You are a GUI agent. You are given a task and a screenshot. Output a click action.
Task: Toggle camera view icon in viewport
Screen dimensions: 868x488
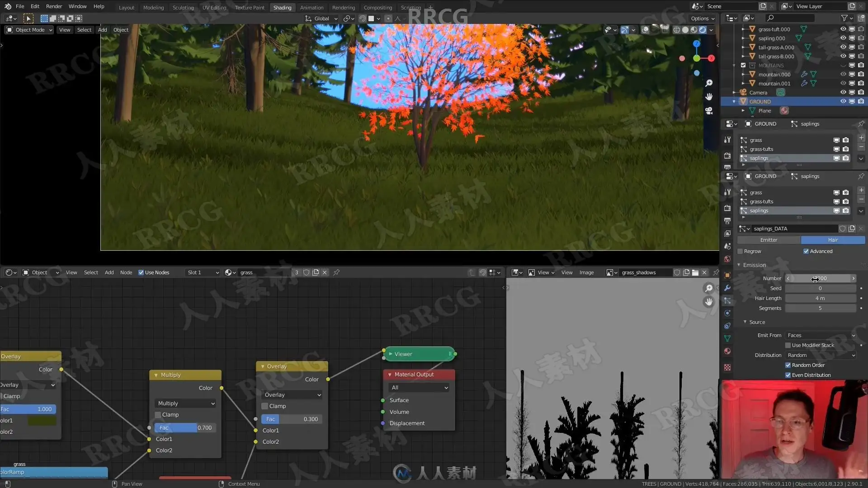tap(709, 111)
